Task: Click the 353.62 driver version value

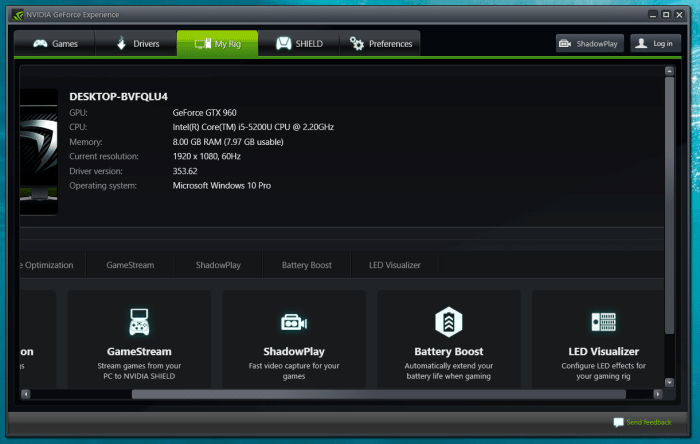Action: (185, 171)
